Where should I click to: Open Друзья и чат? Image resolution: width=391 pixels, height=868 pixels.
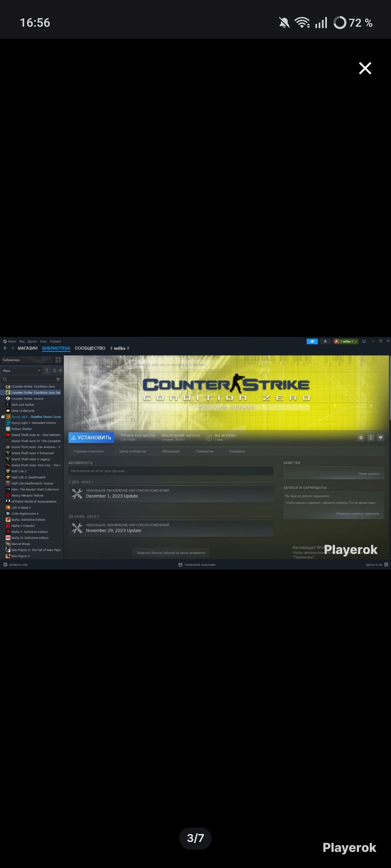point(377,564)
